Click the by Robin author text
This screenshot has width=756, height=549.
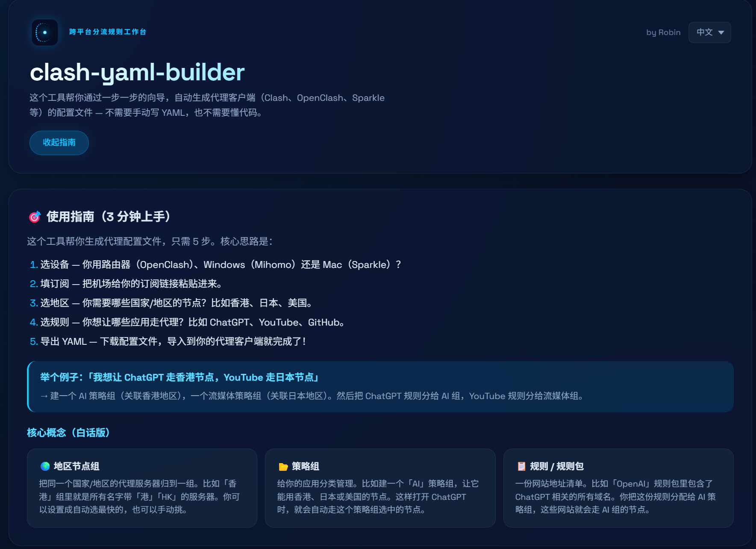coord(663,32)
